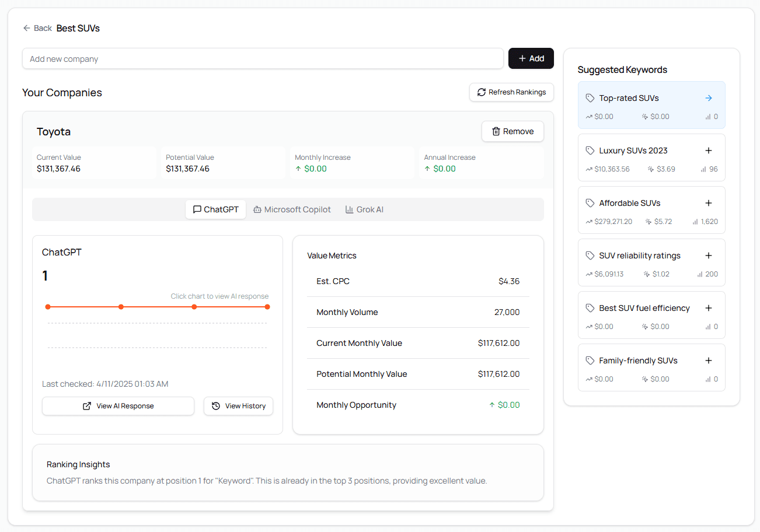Click the SUV reliability ratings keyword text
The width and height of the screenshot is (760, 532).
640,256
